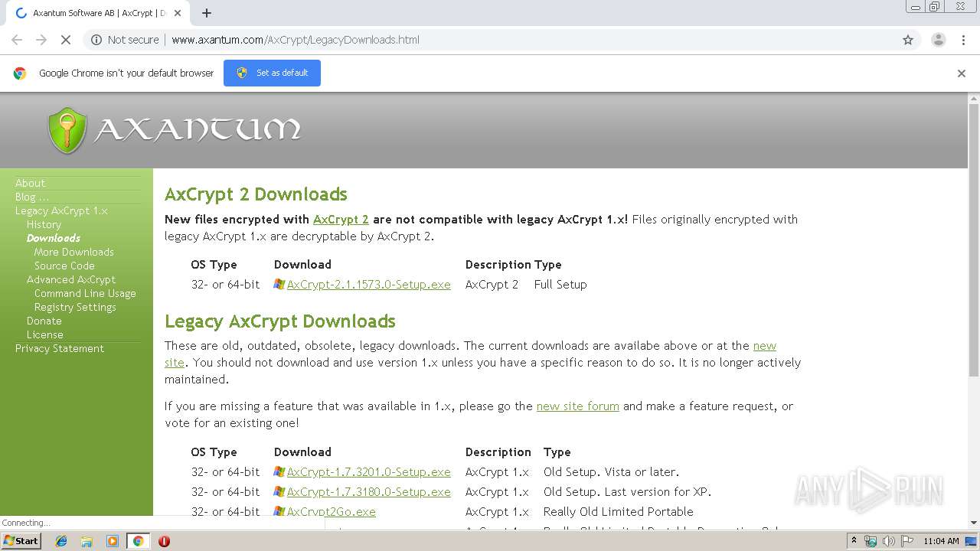Launch Internet Explorer from taskbar

coord(61,541)
